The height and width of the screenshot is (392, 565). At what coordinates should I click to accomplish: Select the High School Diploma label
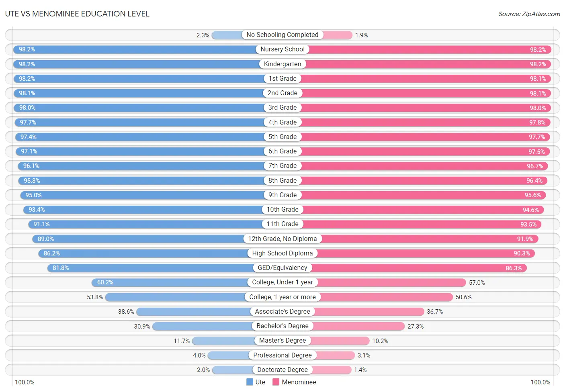[282, 253]
